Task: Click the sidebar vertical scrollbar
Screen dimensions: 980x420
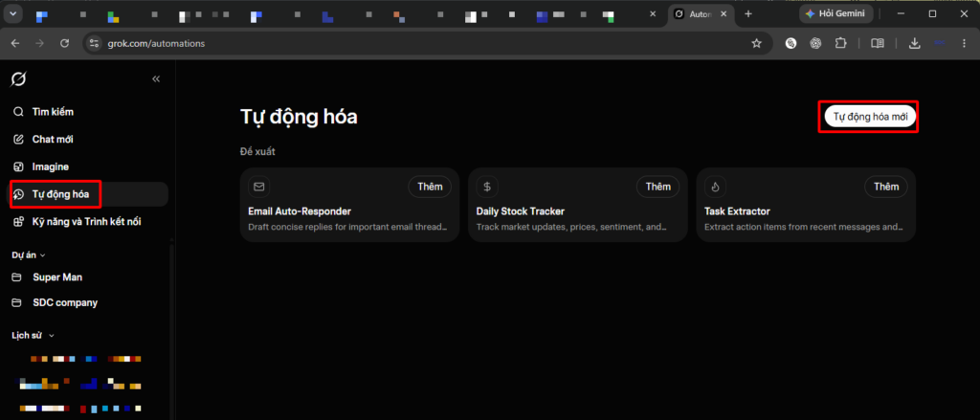Action: 171,329
